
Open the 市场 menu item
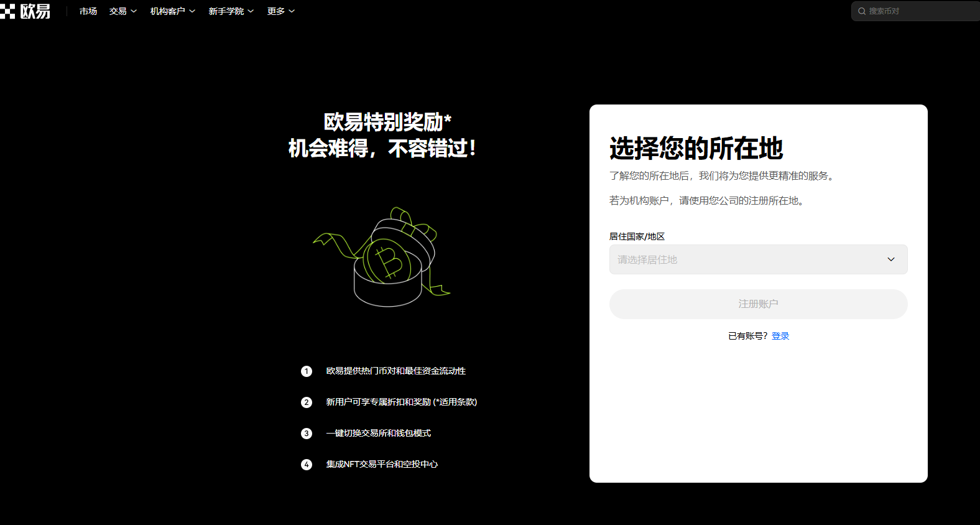tap(88, 11)
